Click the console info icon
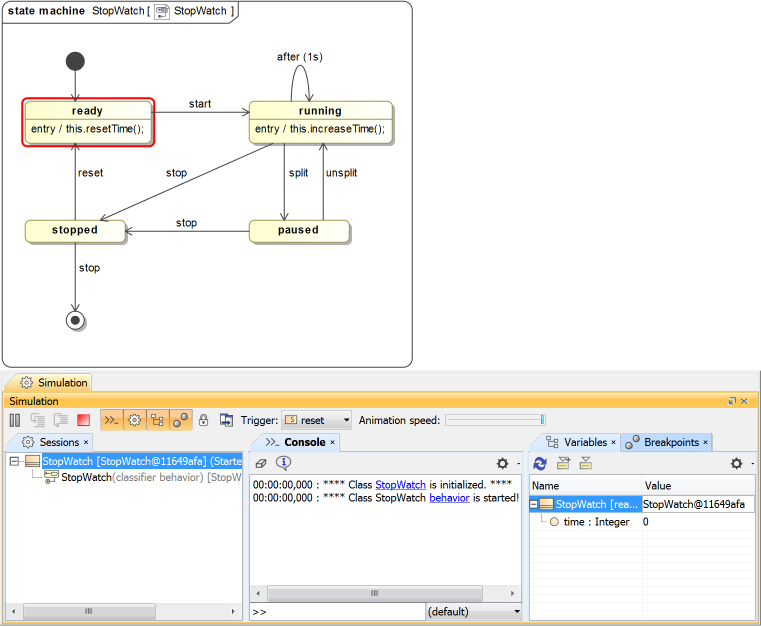 [x=283, y=463]
